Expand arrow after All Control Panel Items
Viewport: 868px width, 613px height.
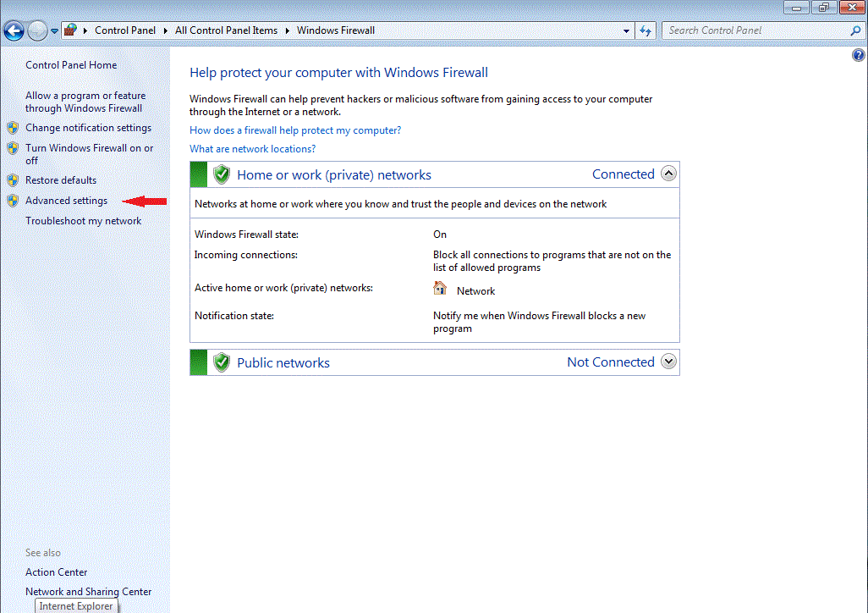287,30
